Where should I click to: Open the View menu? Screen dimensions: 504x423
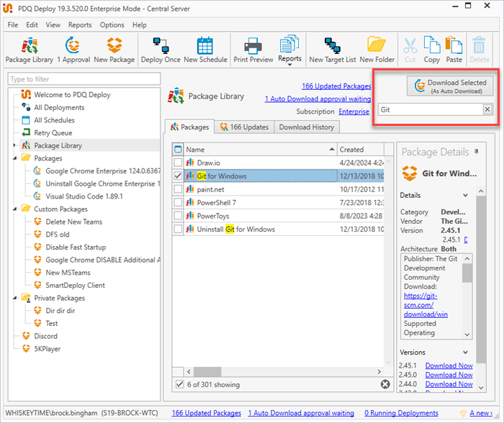(53, 24)
